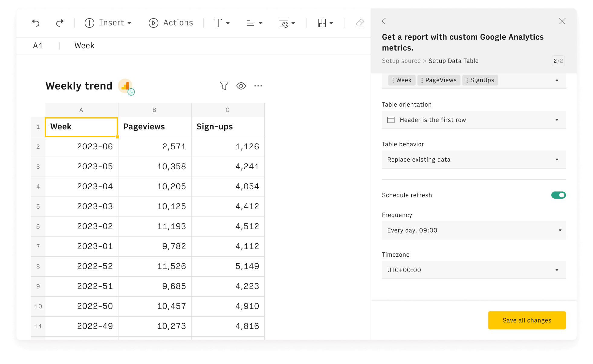Select cell with 2022-52
The width and height of the screenshot is (593, 364).
(82, 266)
